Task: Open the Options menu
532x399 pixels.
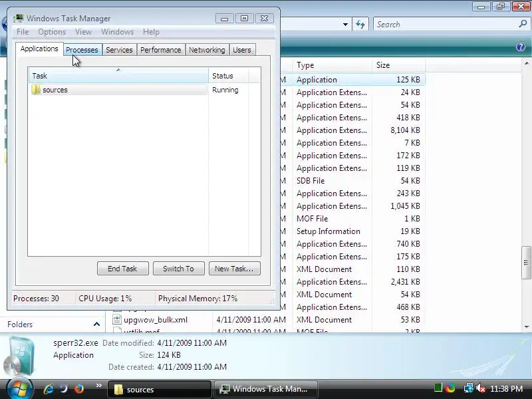Action: [52, 32]
